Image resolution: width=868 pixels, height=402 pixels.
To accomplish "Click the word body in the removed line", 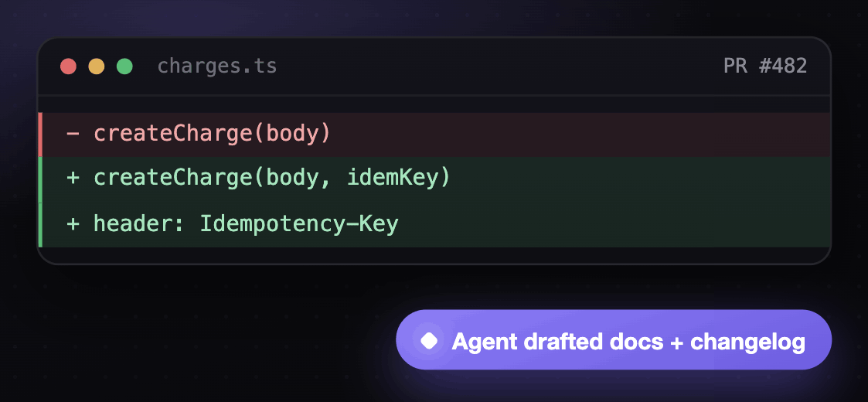I will coord(292,134).
